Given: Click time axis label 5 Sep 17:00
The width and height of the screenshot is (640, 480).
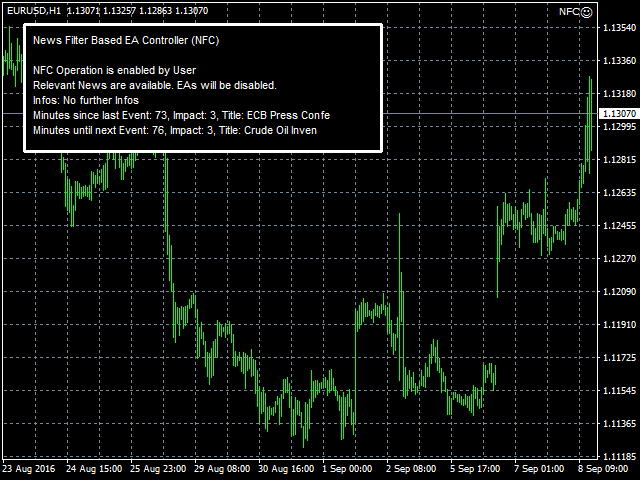Looking at the screenshot, I should point(475,469).
